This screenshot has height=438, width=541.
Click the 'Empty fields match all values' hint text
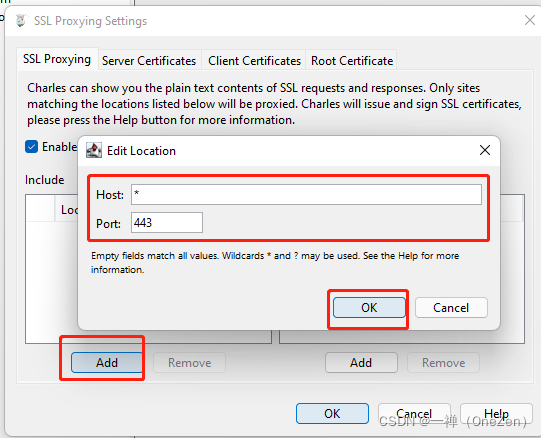coord(275,262)
